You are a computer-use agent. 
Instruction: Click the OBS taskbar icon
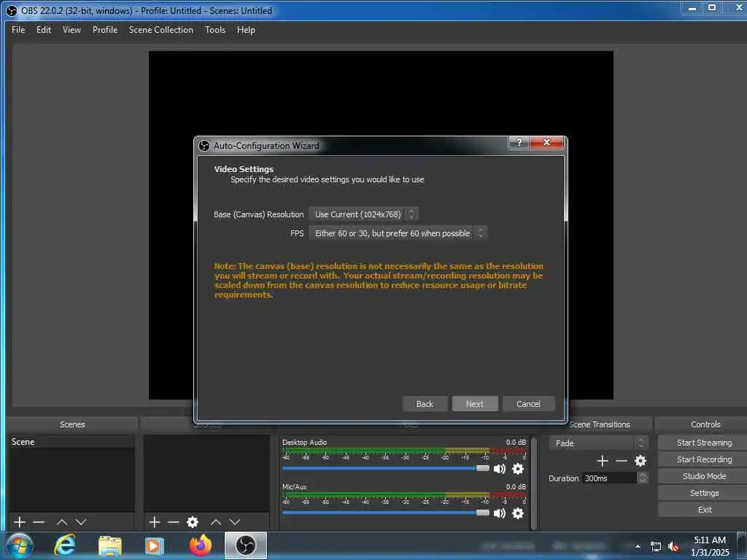point(246,545)
